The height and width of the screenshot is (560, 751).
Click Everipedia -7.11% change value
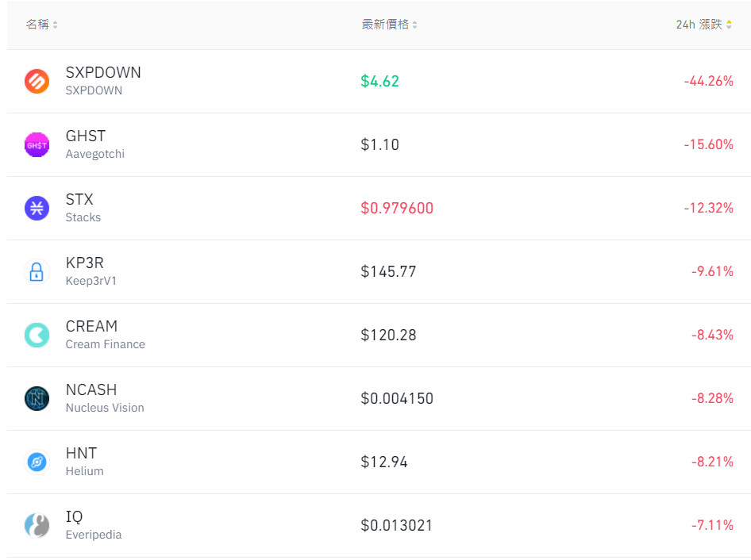(x=712, y=526)
